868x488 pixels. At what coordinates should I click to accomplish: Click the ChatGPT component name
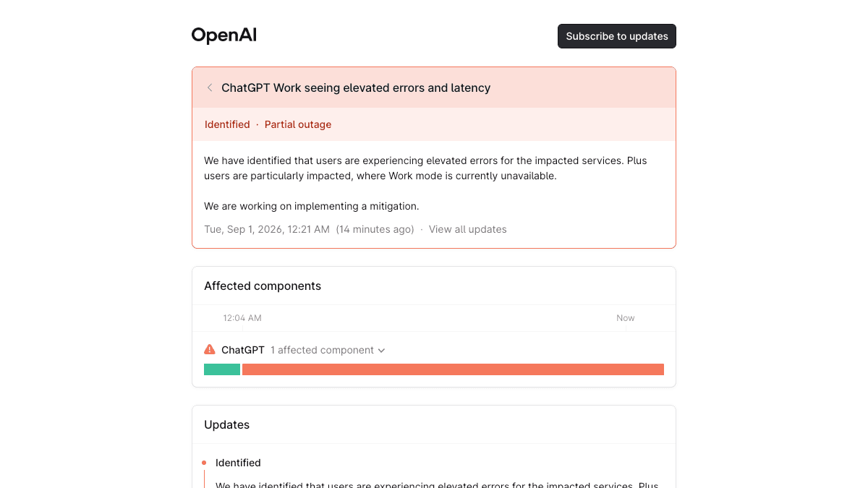(x=243, y=350)
